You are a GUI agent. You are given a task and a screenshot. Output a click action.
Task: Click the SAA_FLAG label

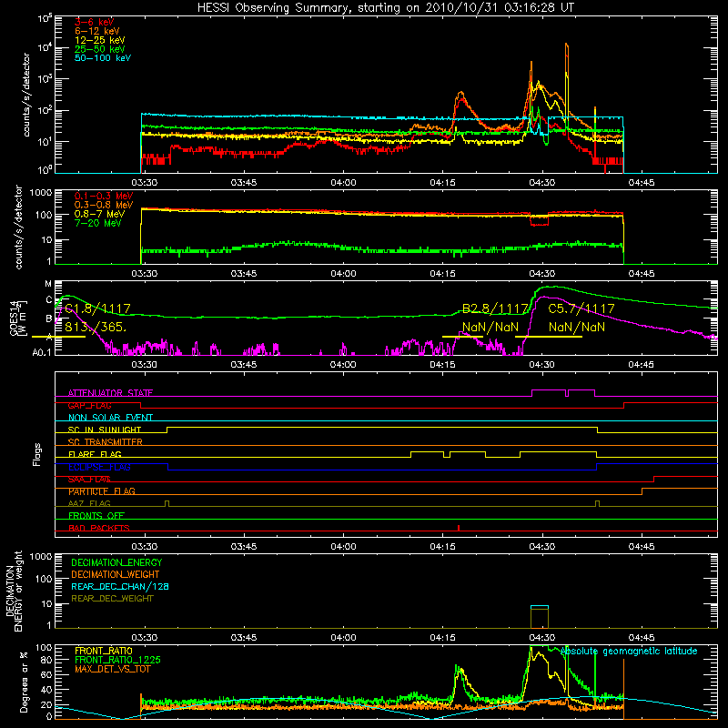click(89, 479)
